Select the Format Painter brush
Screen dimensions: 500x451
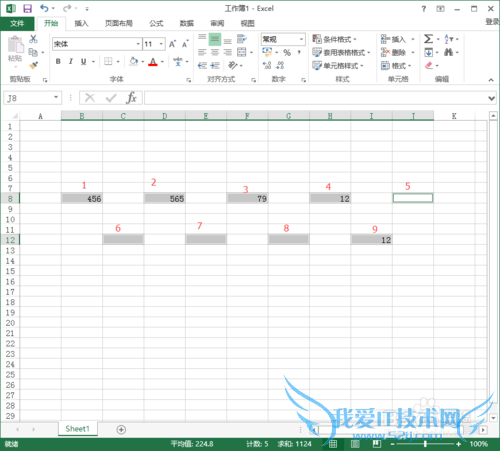(x=33, y=65)
